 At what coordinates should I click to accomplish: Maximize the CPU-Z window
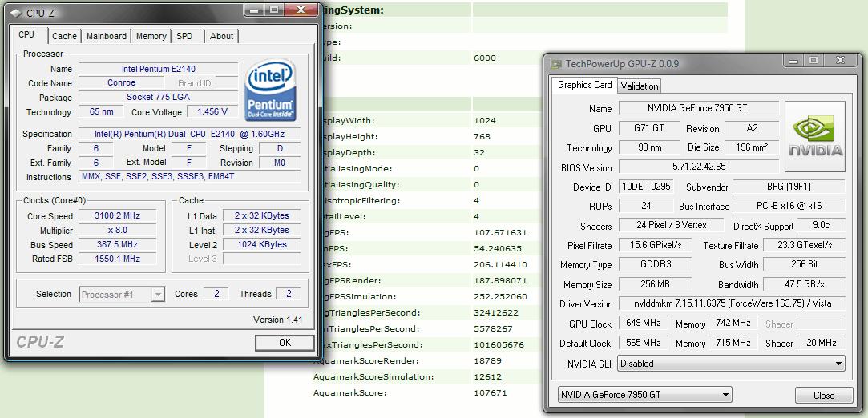(273, 10)
